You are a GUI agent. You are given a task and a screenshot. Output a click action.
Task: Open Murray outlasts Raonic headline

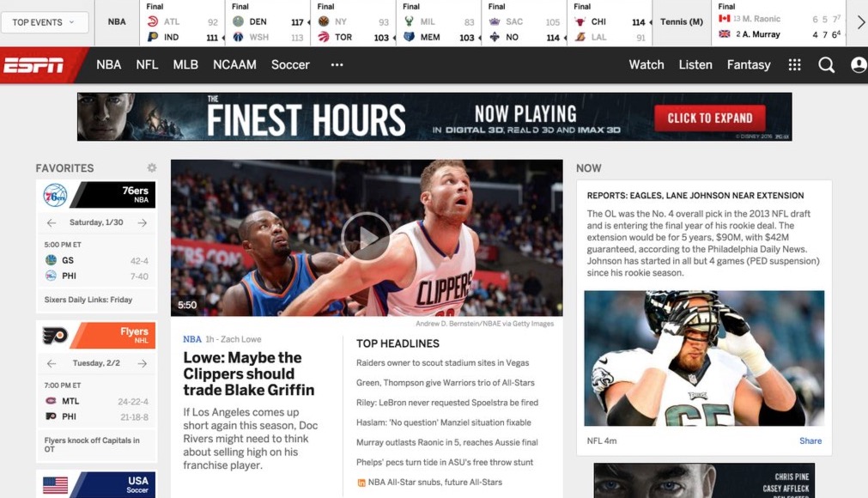[446, 443]
